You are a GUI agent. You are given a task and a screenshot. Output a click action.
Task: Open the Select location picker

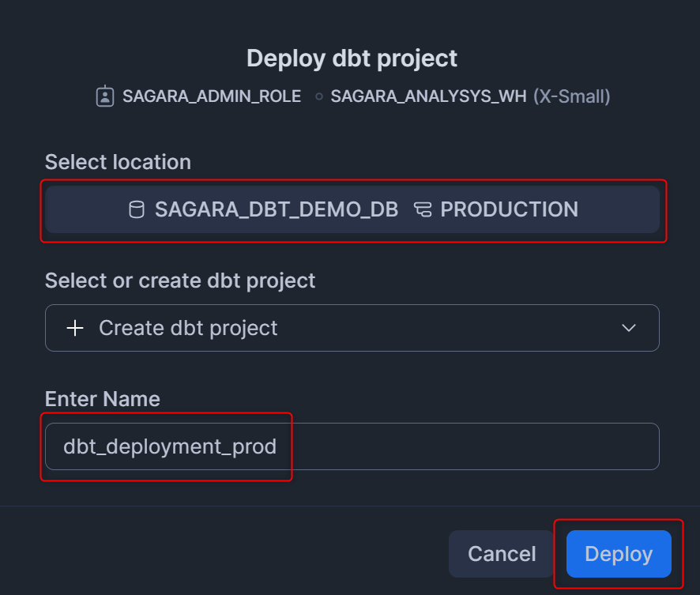tap(352, 209)
